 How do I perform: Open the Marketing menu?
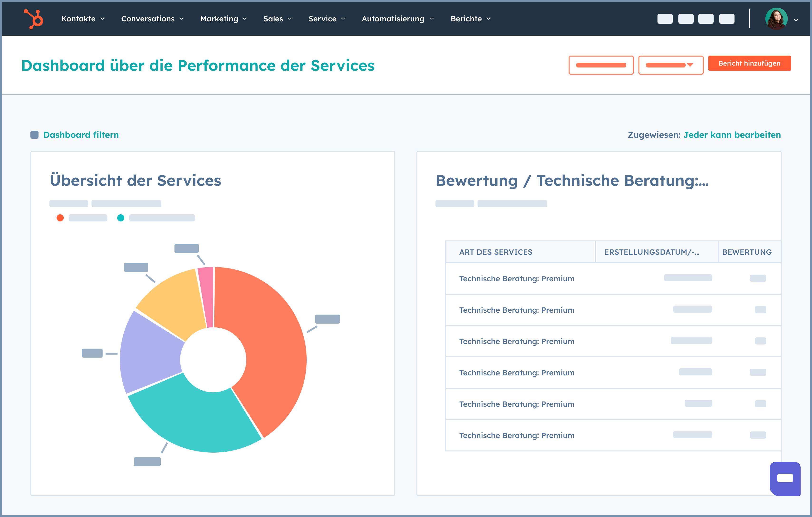tap(222, 19)
